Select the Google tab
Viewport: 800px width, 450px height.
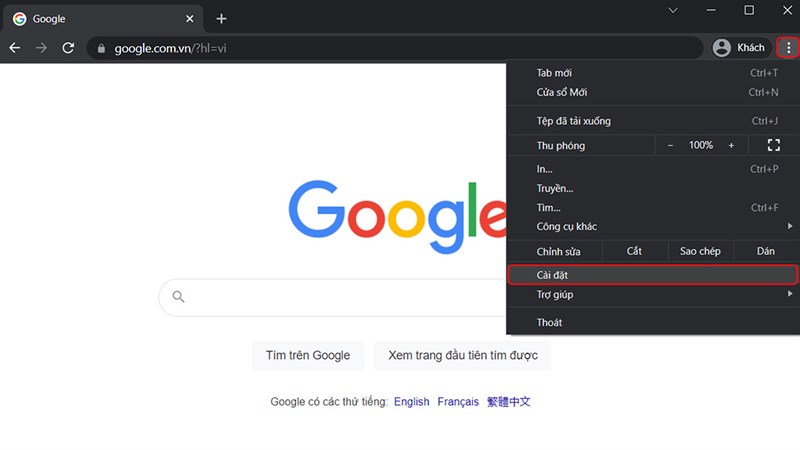(x=104, y=19)
